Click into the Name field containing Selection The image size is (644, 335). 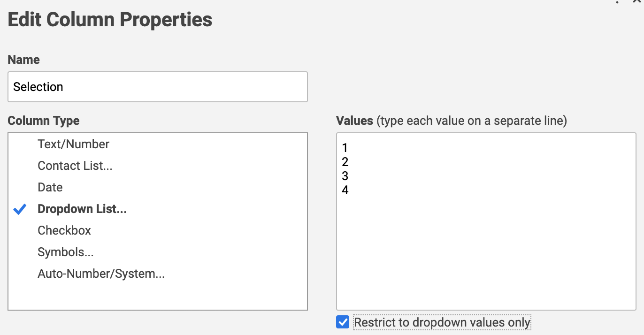tap(158, 87)
